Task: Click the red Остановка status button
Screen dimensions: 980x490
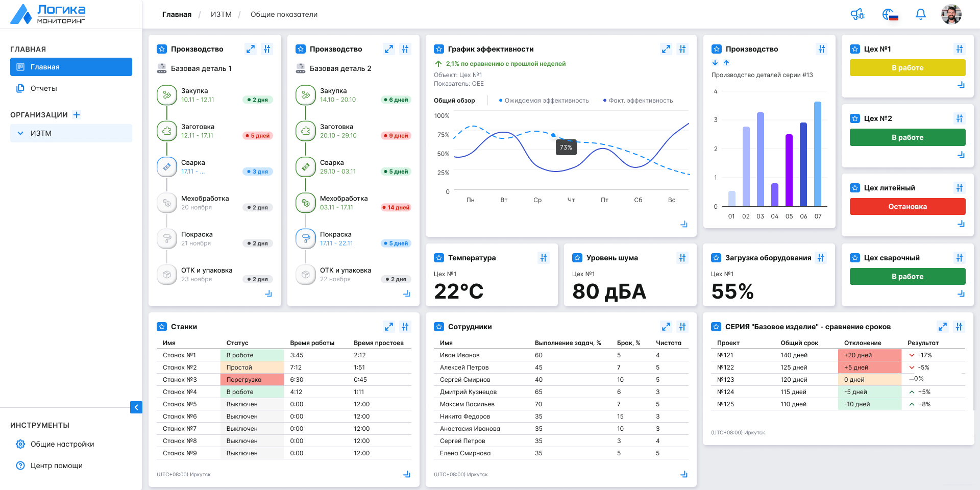Action: [908, 207]
